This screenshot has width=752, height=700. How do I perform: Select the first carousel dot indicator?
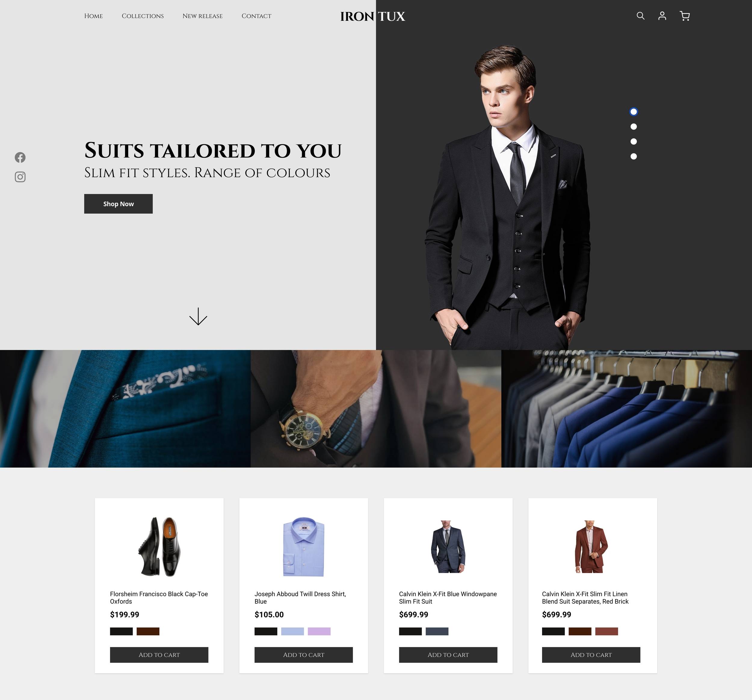[633, 111]
